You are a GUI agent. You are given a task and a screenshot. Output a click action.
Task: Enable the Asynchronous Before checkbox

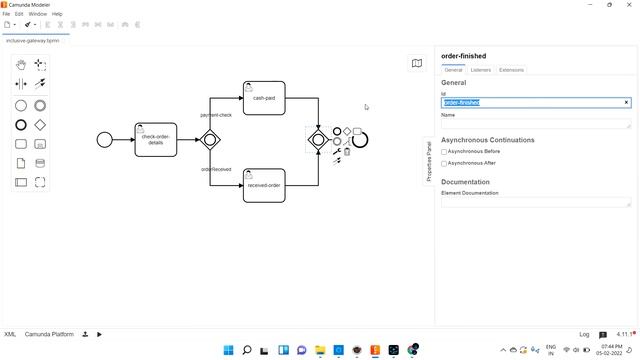coord(444,152)
